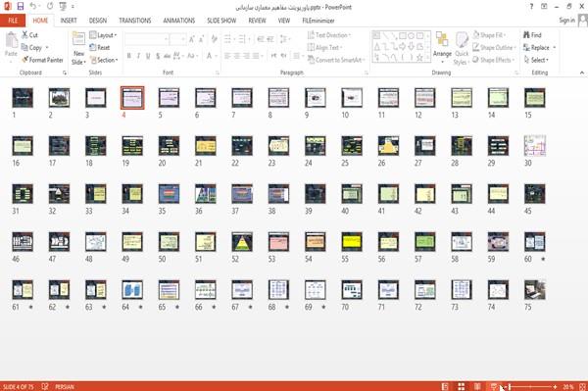Open the Arrange tool
The width and height of the screenshot is (588, 391).
click(442, 47)
